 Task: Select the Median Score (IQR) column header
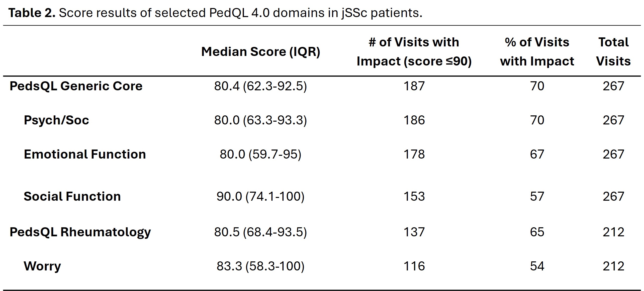pos(260,52)
